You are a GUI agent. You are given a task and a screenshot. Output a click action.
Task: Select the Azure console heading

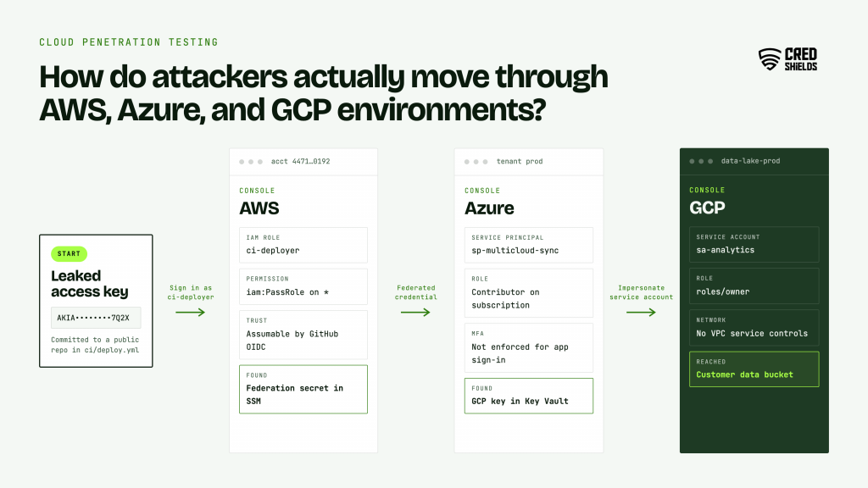[x=489, y=208]
